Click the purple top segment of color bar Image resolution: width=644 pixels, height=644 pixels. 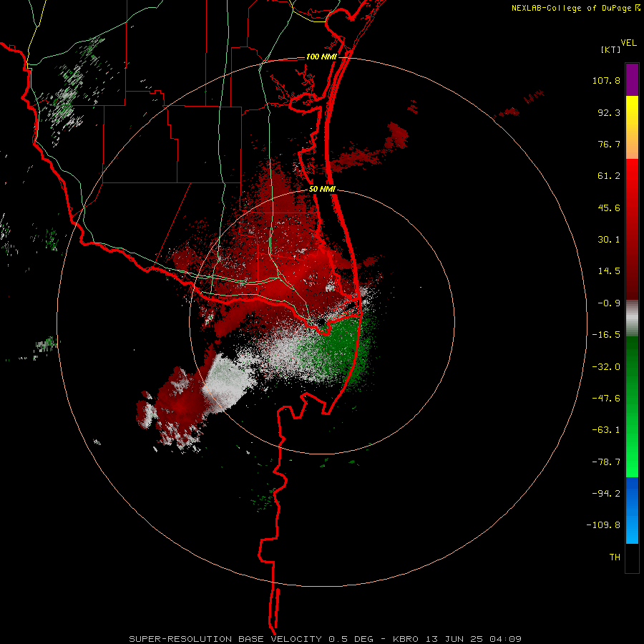click(x=632, y=79)
